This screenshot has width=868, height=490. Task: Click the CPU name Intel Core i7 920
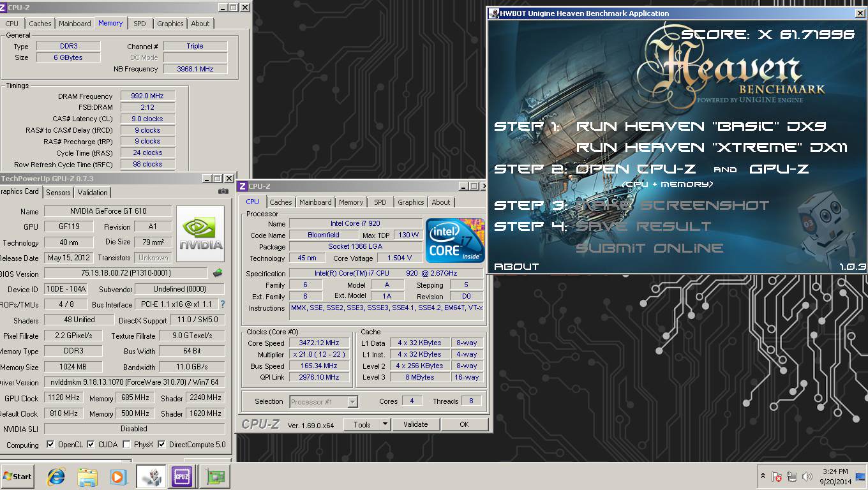tap(355, 223)
